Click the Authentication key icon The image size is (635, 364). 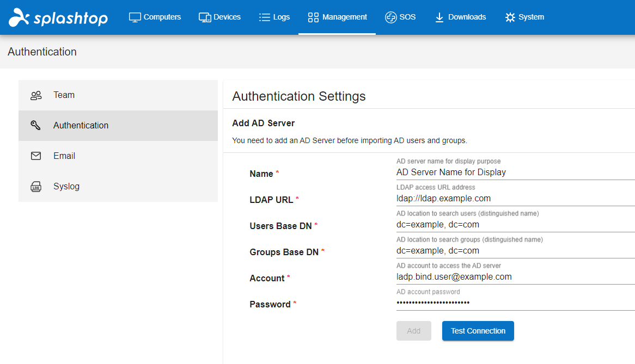[35, 125]
